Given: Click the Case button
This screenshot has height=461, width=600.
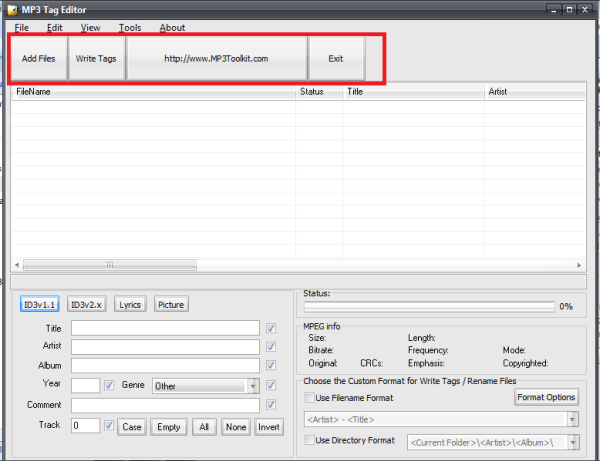Looking at the screenshot, I should [x=132, y=427].
